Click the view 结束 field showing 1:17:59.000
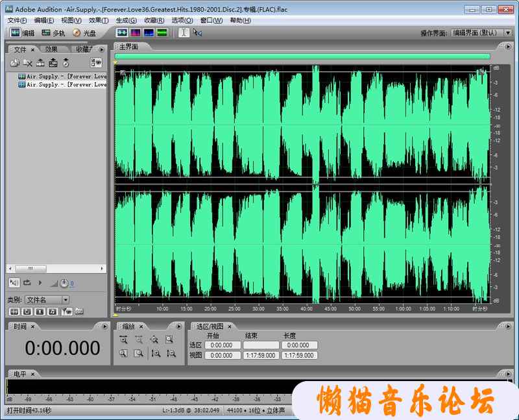Viewport: 519px width, 420px height. point(261,356)
